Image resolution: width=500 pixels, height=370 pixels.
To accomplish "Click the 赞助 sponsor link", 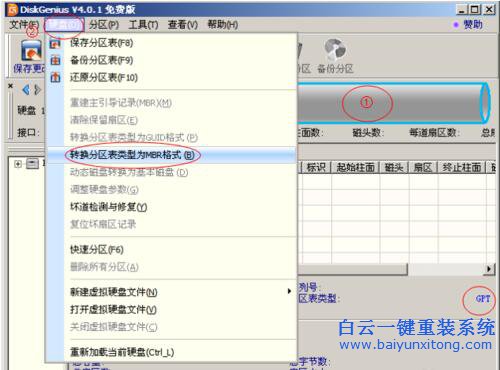I will [x=473, y=24].
